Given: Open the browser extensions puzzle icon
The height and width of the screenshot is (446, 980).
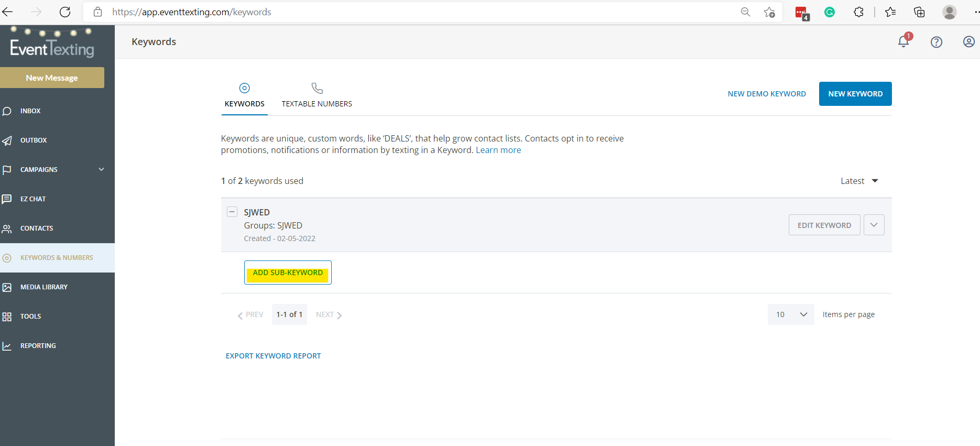Looking at the screenshot, I should click(x=858, y=12).
